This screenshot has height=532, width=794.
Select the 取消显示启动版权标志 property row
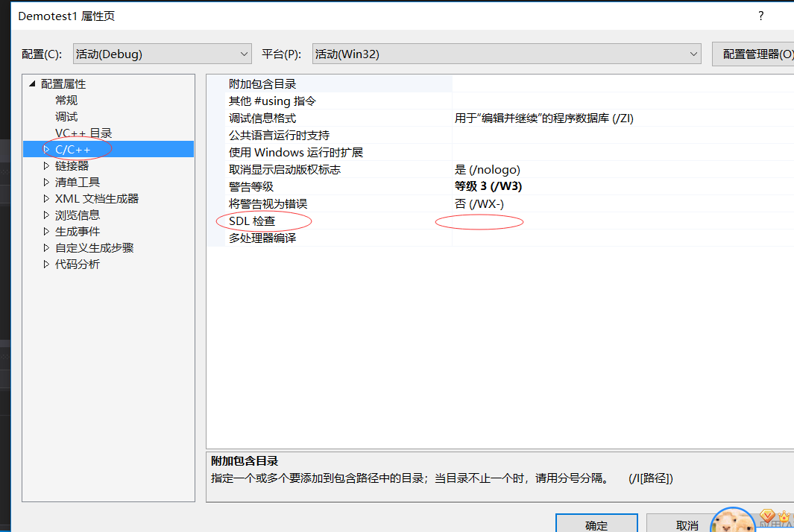[338, 170]
